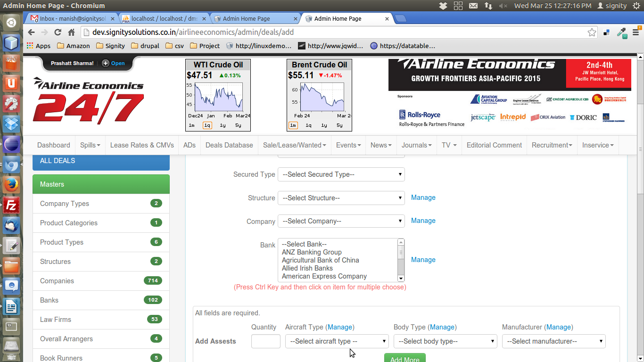Open the Select aircraft type dropdown

[x=337, y=341]
